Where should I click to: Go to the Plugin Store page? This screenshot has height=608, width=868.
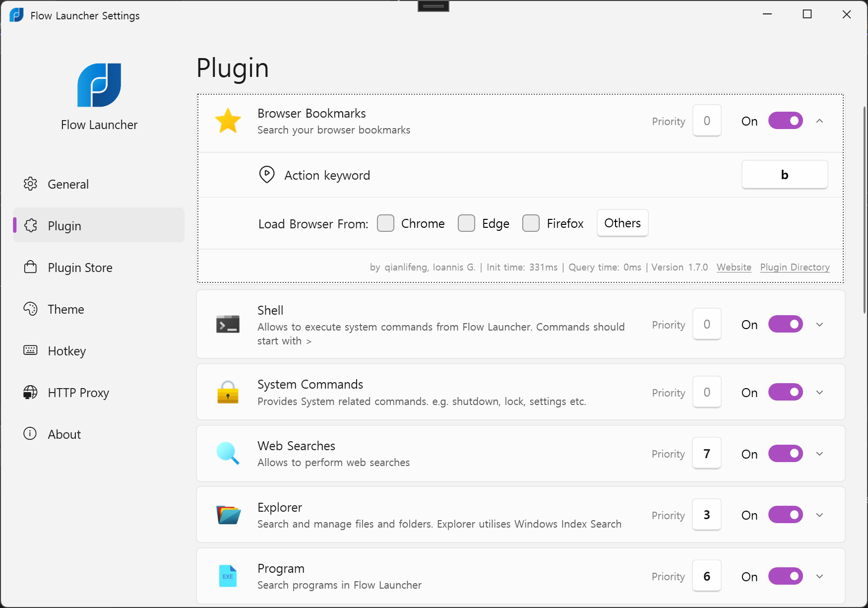pyautogui.click(x=99, y=267)
